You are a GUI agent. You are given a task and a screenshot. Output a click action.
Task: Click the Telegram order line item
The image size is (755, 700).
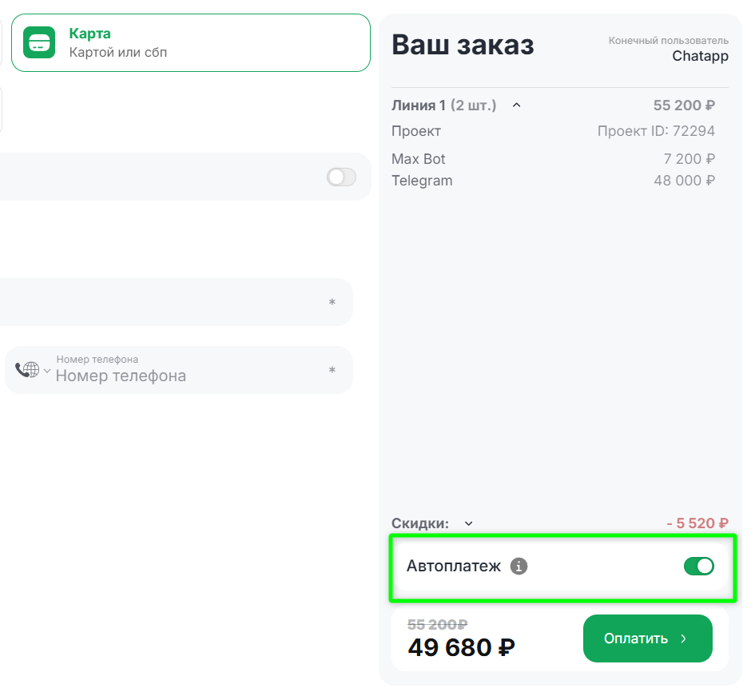click(422, 181)
